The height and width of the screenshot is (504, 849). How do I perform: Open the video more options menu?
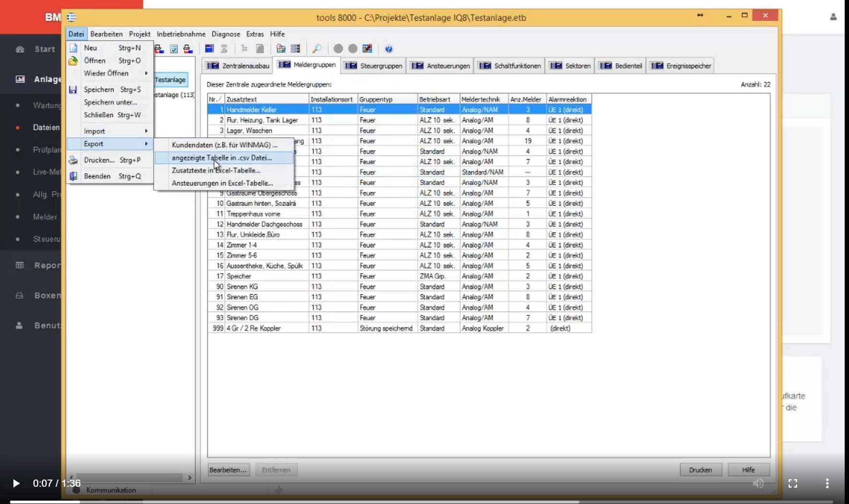pyautogui.click(x=827, y=483)
